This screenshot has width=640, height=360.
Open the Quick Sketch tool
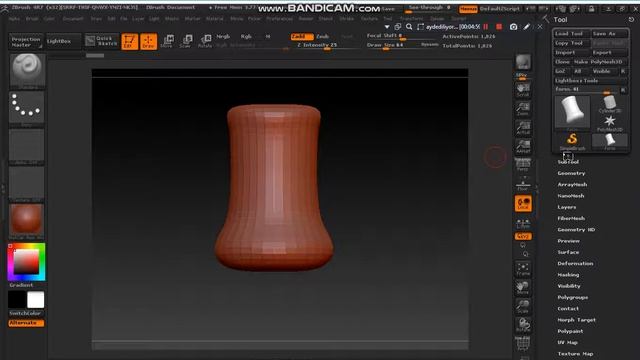pos(102,41)
